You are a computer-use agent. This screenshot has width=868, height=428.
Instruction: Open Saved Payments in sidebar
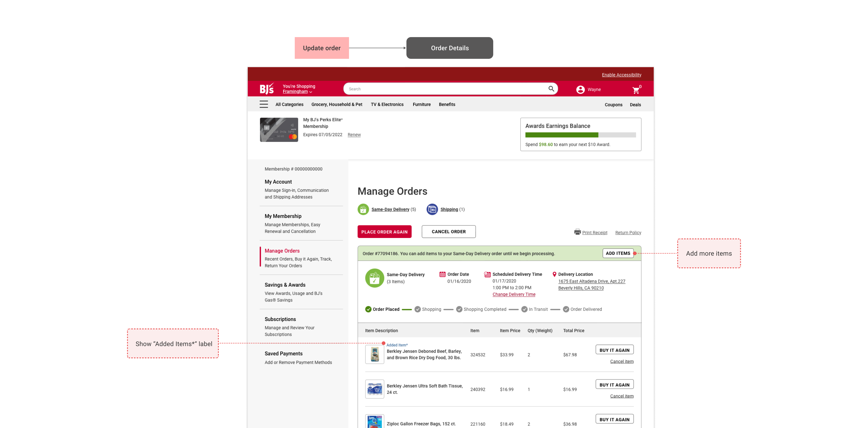pyautogui.click(x=284, y=354)
